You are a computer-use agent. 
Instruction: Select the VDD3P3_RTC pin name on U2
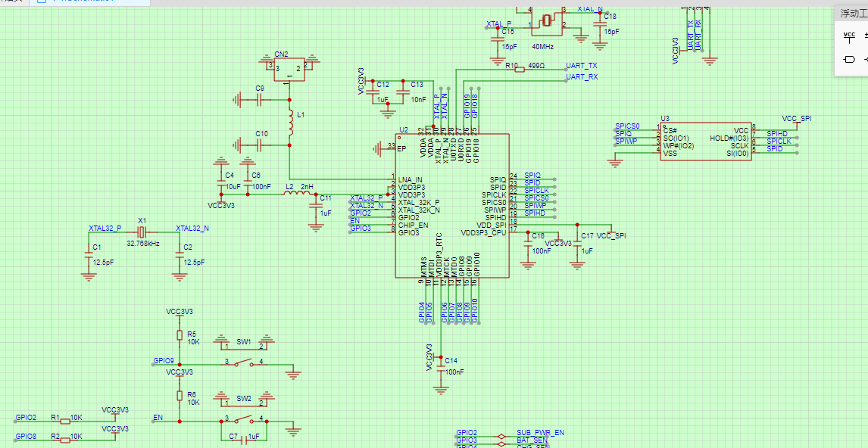439,256
